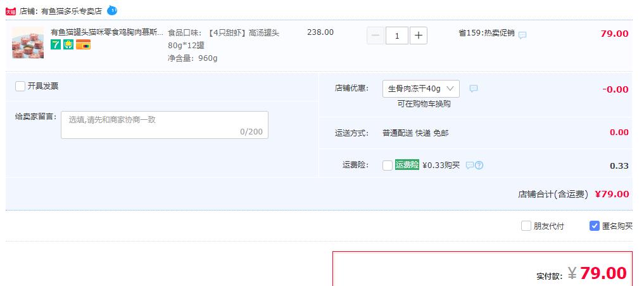Click the seller message text box
644x286 pixels.
(165, 125)
